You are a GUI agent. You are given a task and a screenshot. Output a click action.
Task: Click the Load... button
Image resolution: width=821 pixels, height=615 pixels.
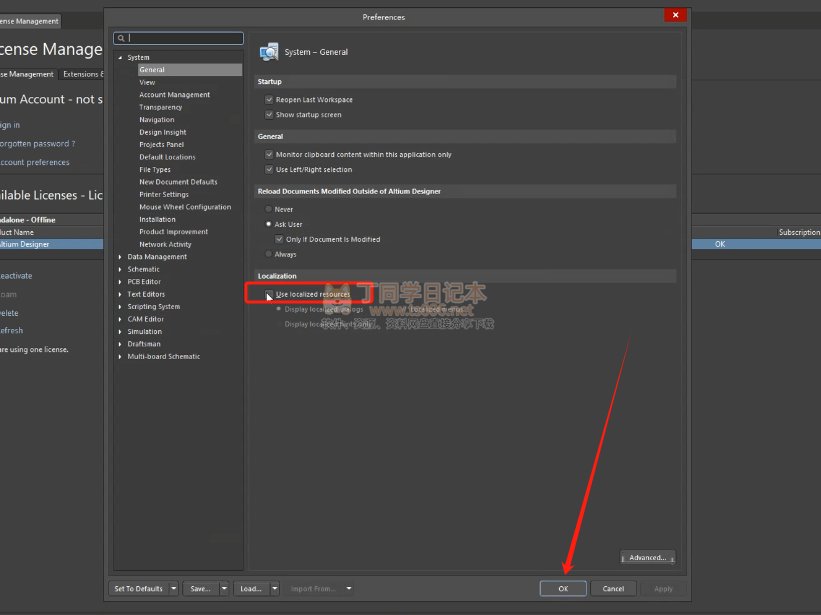coord(251,589)
